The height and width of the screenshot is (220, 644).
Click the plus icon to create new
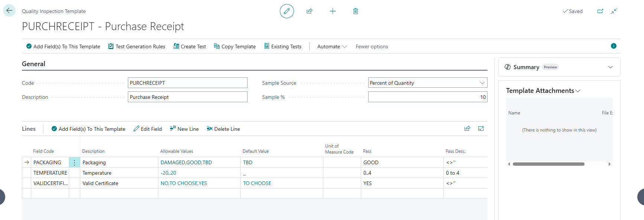point(333,11)
